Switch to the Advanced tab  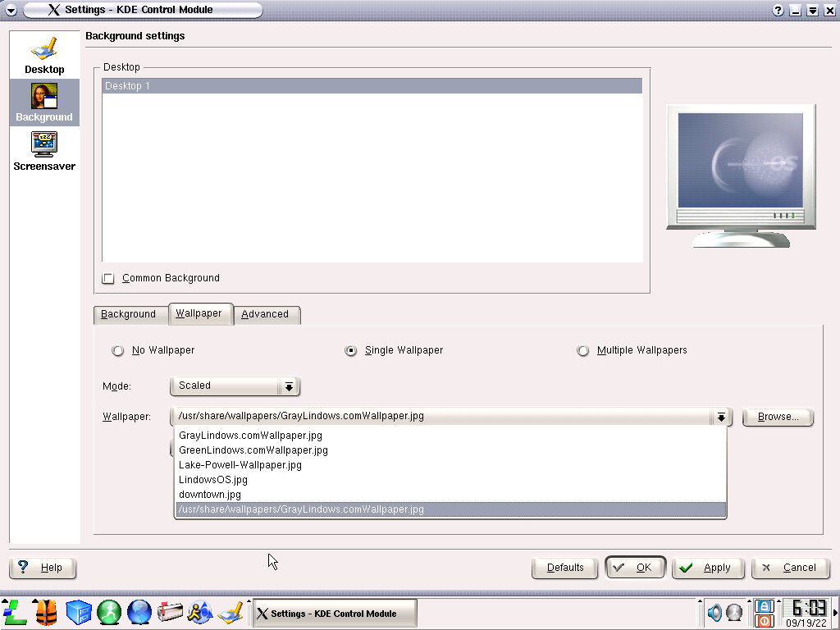click(x=265, y=314)
